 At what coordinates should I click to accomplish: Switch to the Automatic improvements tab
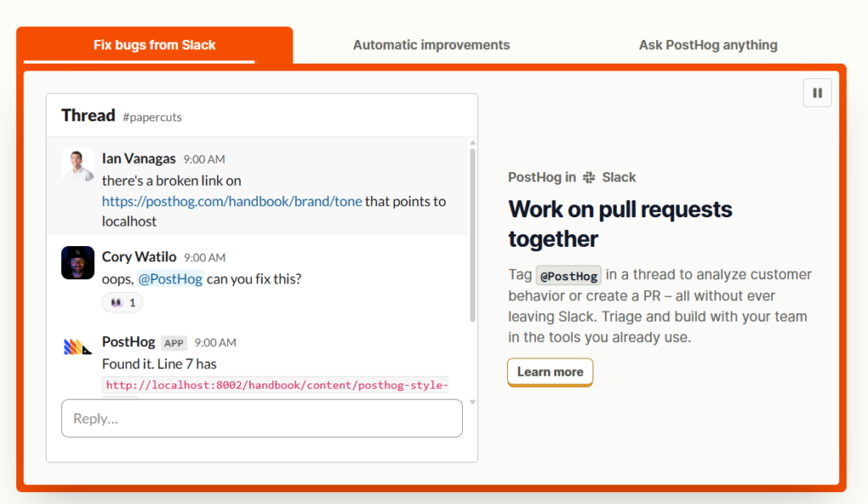(431, 45)
